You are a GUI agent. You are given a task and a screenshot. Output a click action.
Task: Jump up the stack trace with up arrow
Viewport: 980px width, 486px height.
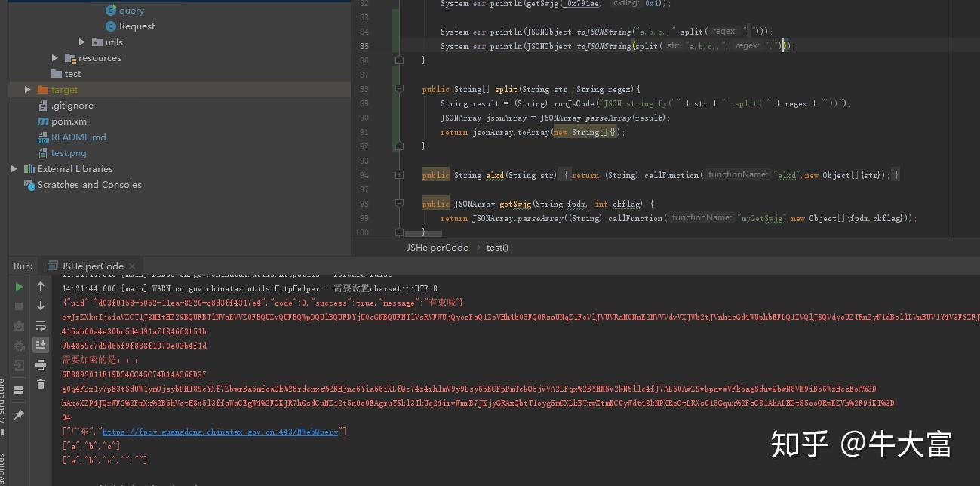pyautogui.click(x=41, y=287)
